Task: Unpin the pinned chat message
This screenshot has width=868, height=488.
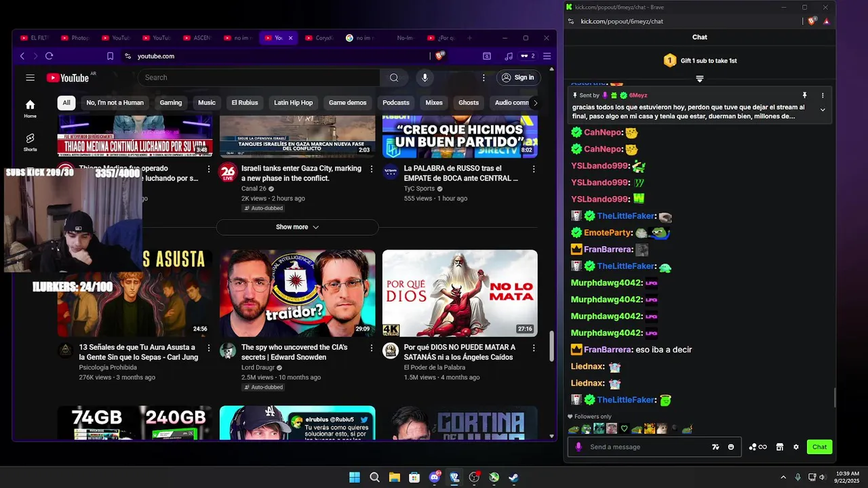Action: [x=804, y=96]
